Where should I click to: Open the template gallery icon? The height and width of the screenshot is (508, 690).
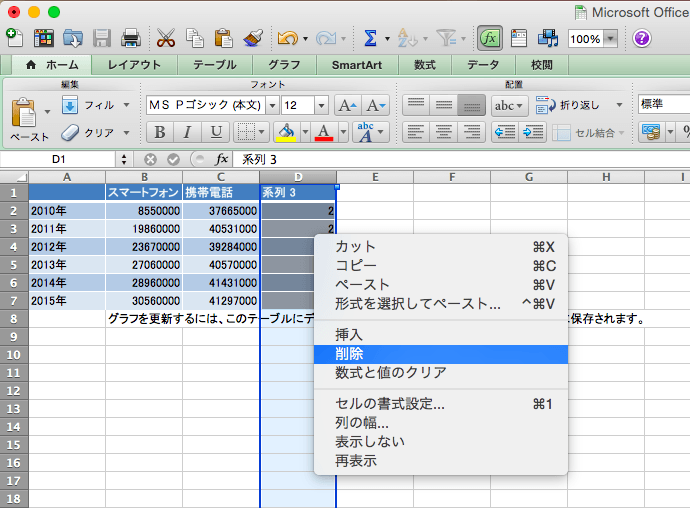coord(44,38)
